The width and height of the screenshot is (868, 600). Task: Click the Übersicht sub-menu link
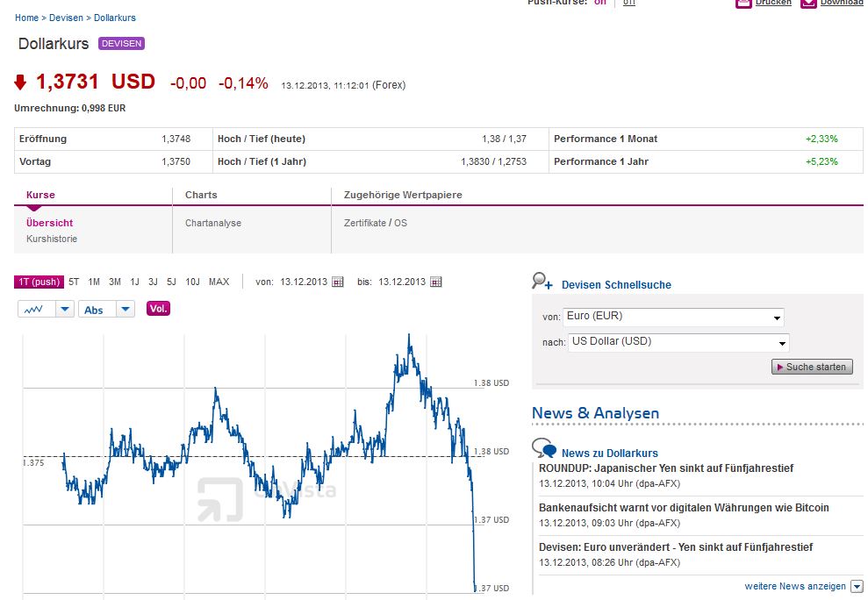(x=50, y=223)
